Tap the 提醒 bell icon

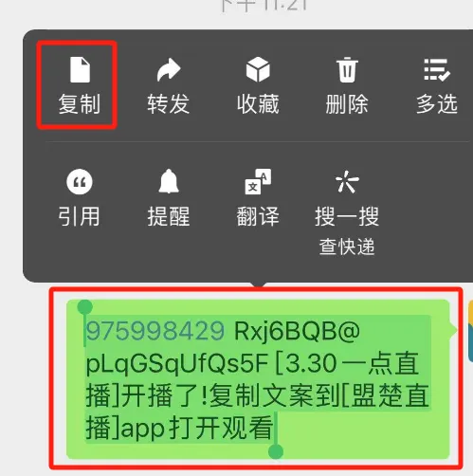(169, 181)
